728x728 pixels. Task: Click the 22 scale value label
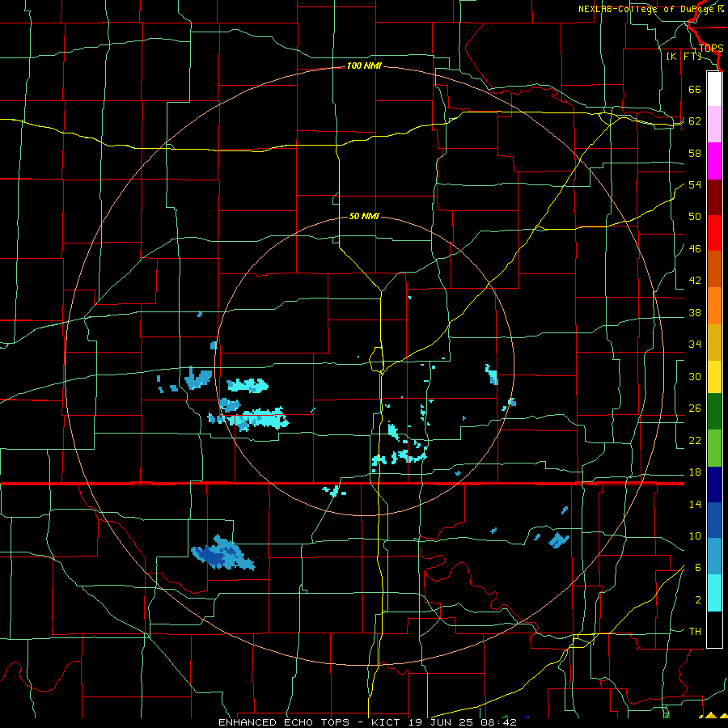tap(695, 441)
